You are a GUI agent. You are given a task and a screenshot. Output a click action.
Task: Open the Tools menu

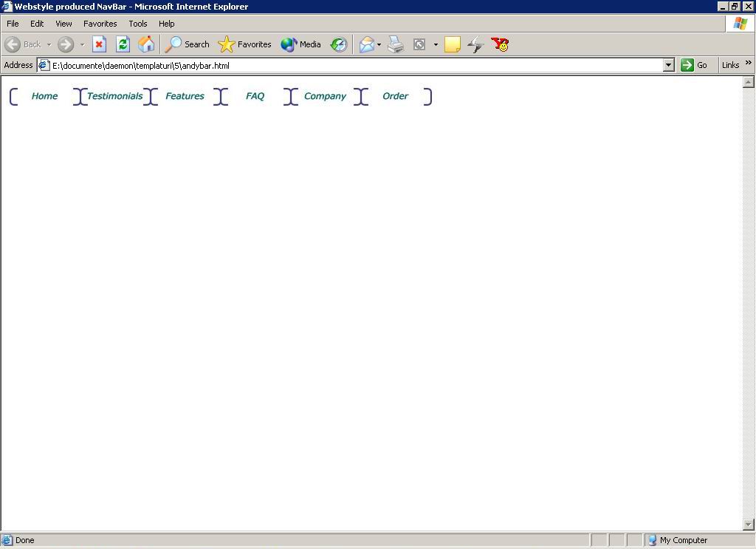(137, 24)
